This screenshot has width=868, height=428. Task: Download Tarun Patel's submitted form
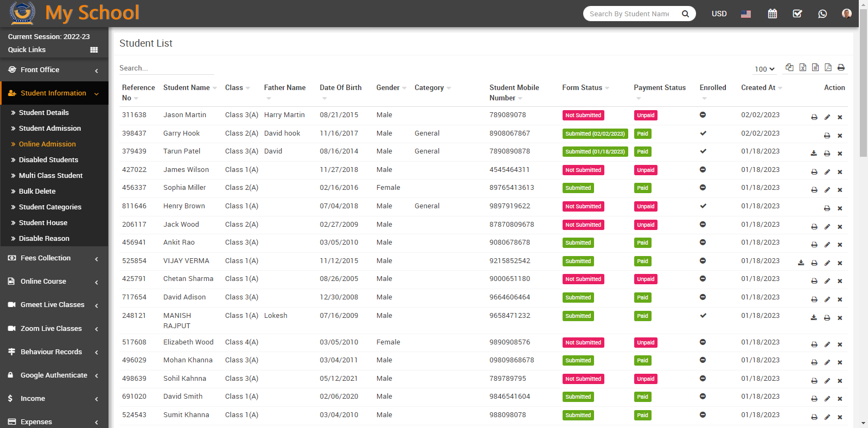coord(814,154)
